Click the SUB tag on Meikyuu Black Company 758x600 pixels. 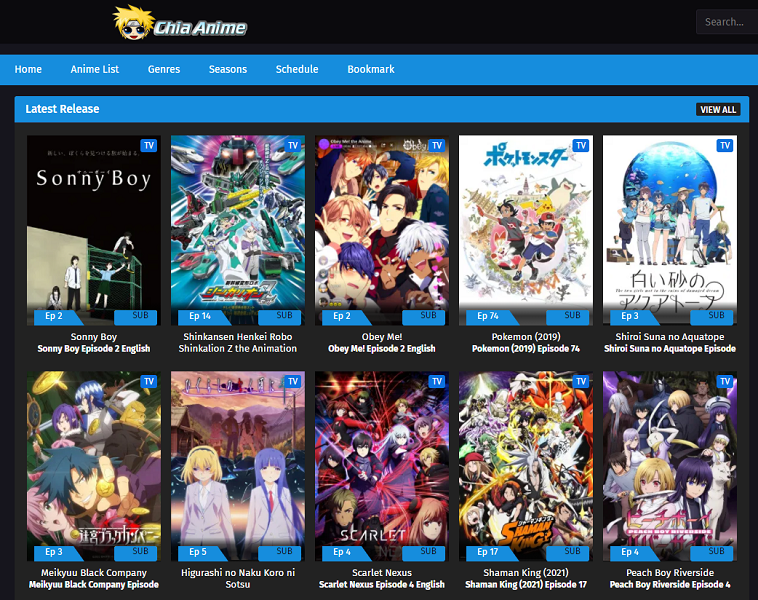tap(136, 553)
